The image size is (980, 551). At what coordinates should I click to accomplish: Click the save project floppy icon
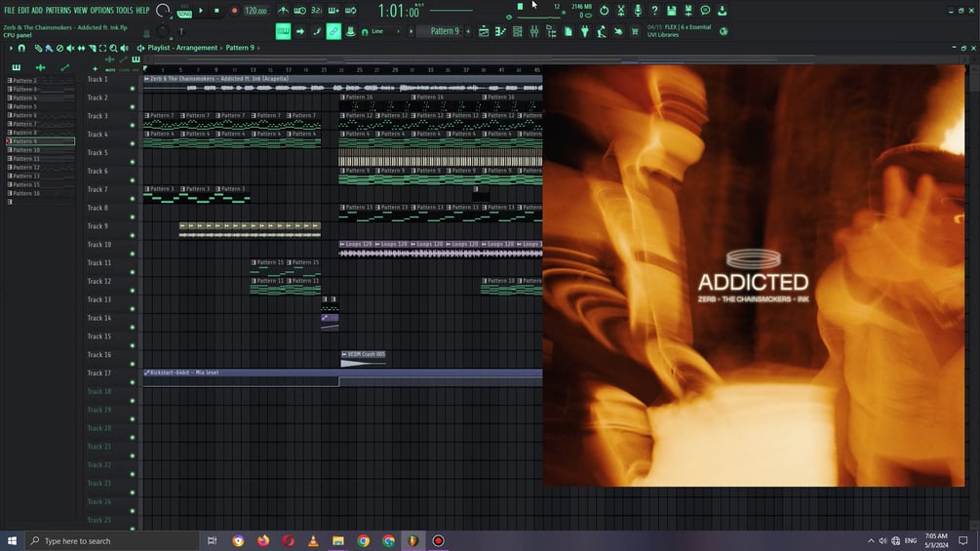[x=671, y=11]
